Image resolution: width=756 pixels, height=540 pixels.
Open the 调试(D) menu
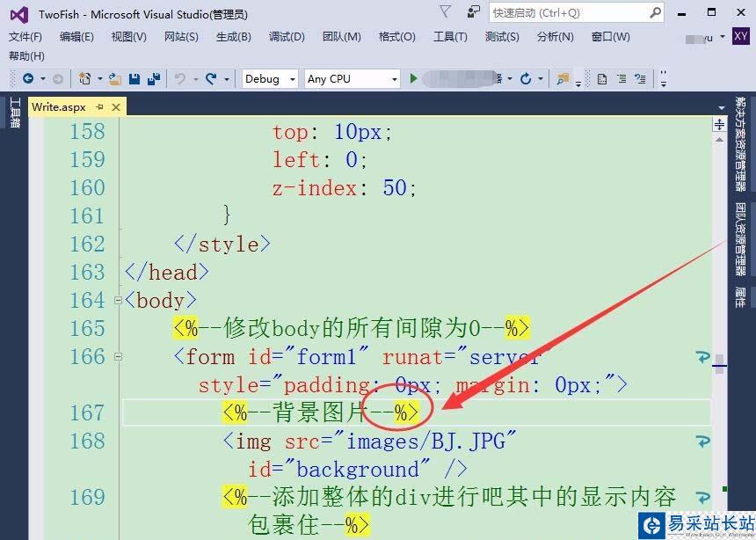click(287, 37)
